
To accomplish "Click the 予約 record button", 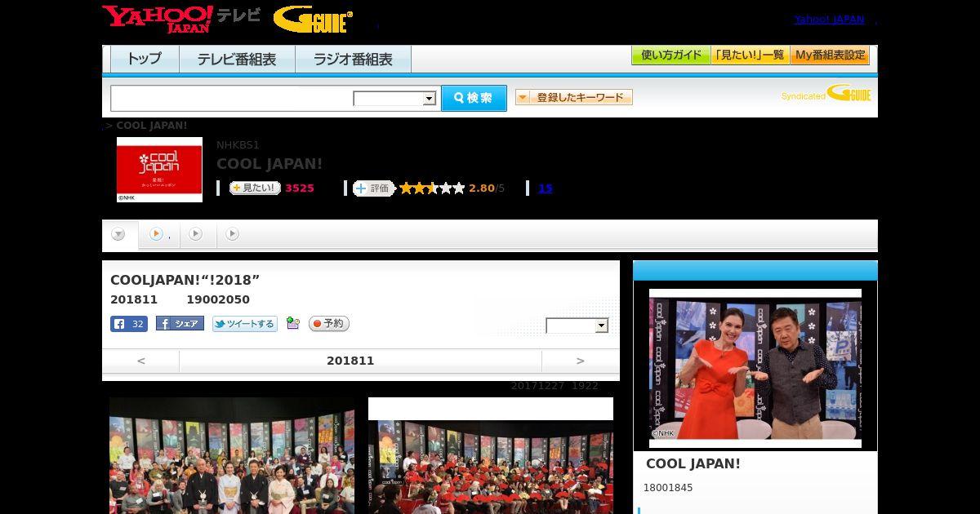I will pyautogui.click(x=329, y=323).
